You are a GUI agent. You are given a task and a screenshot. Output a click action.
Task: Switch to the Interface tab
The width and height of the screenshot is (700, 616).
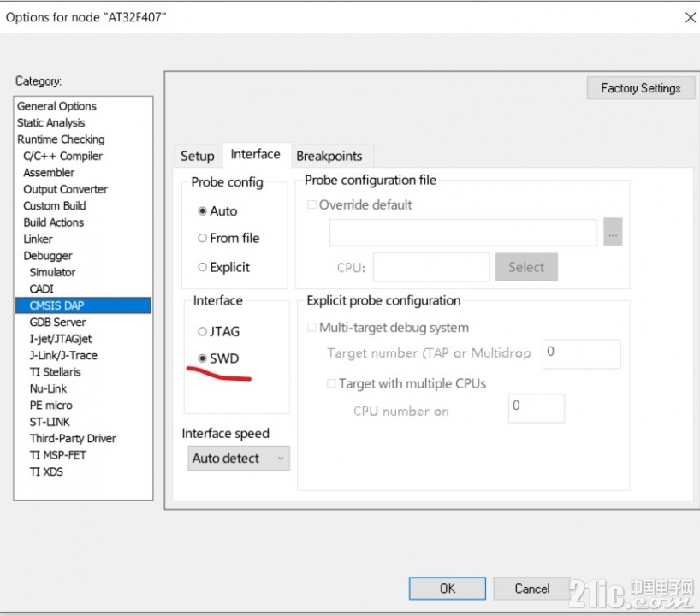point(256,155)
